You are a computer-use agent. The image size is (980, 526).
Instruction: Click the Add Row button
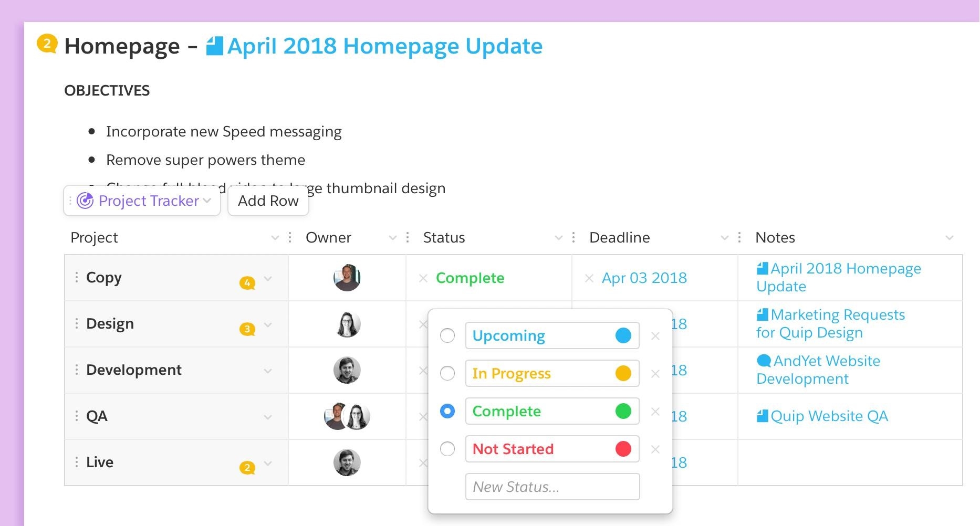[268, 201]
